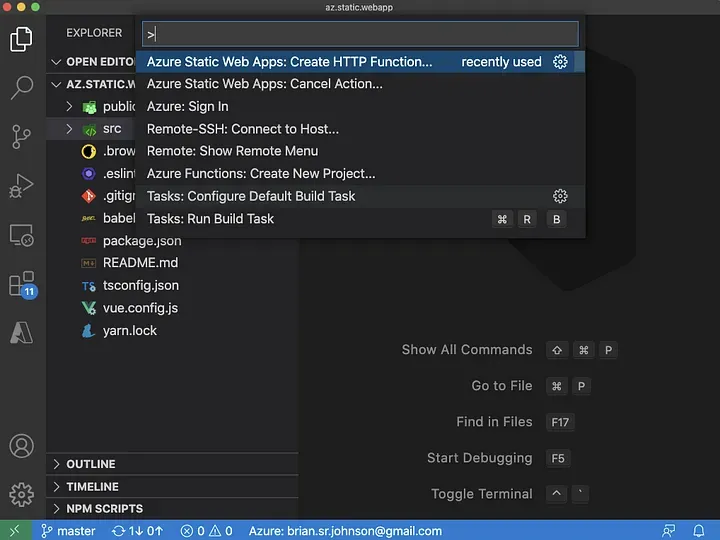Click Go to File hint text
This screenshot has height=540, width=720.
pyautogui.click(x=502, y=386)
